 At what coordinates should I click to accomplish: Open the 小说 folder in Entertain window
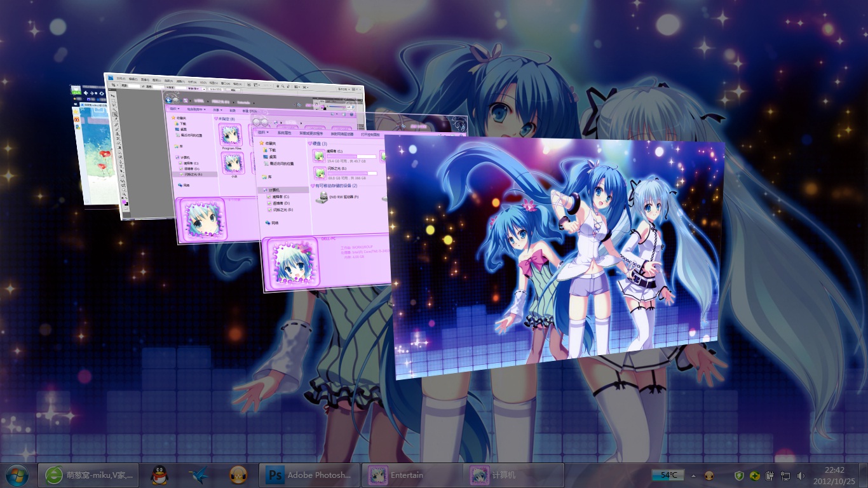point(233,164)
